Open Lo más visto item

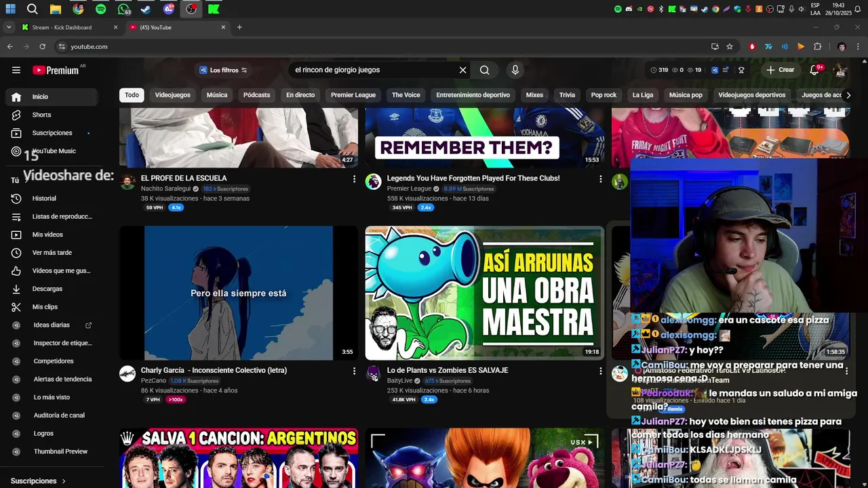click(x=53, y=397)
